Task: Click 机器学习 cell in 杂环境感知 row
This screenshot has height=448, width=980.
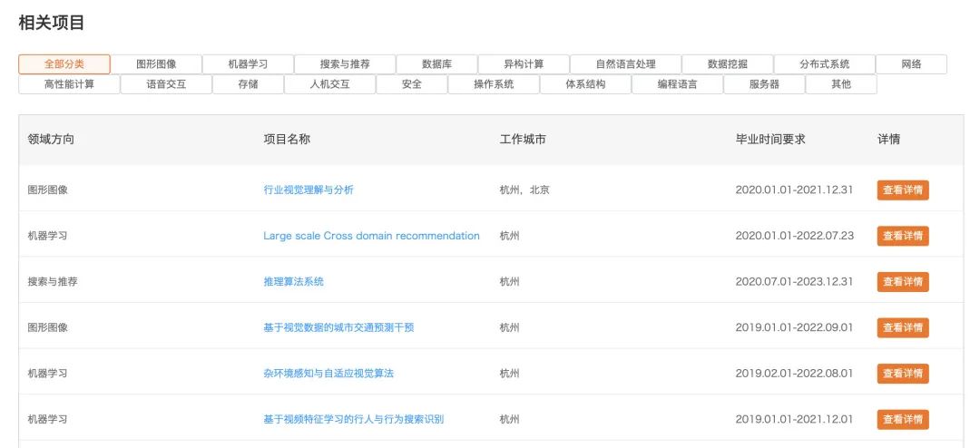Action: (47, 374)
